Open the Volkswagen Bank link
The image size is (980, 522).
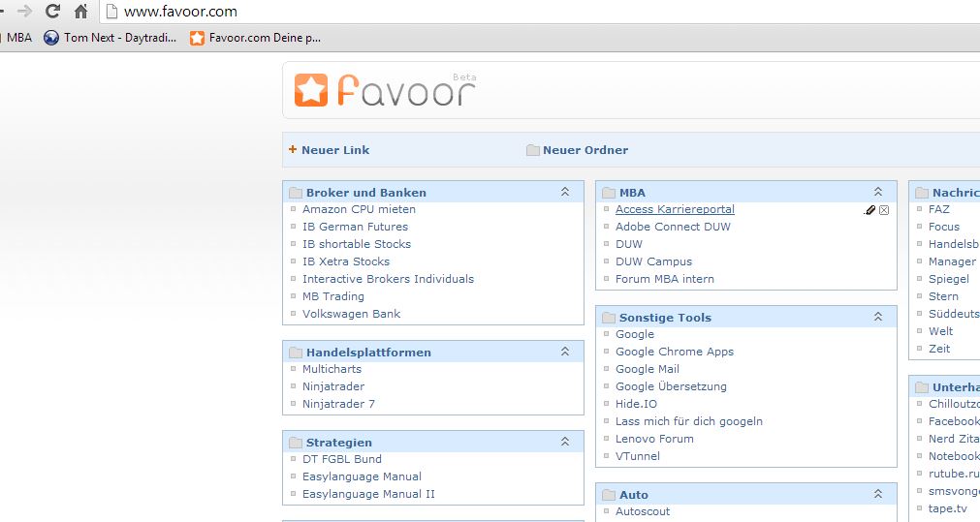coord(351,314)
